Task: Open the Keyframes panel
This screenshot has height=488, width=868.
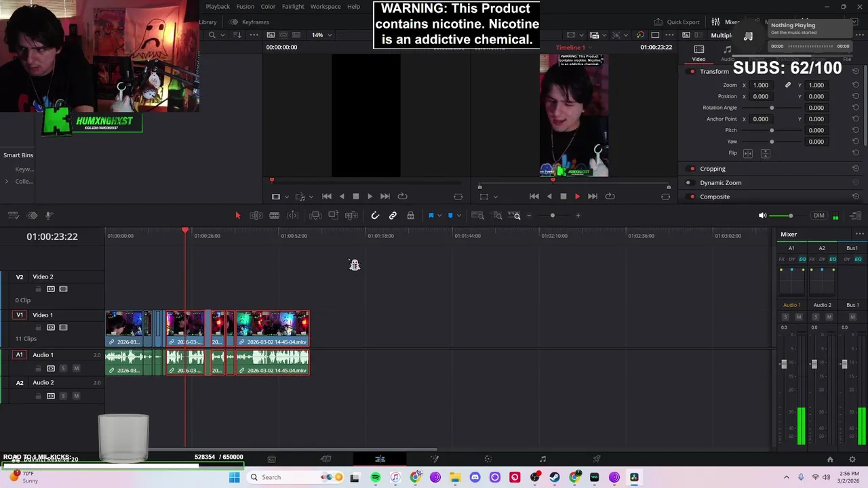Action: 250,22
